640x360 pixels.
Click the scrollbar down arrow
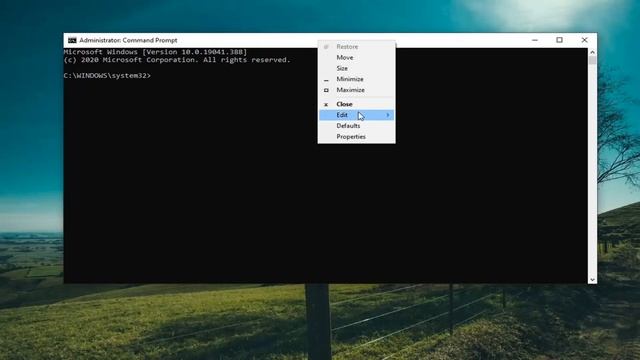[592, 280]
